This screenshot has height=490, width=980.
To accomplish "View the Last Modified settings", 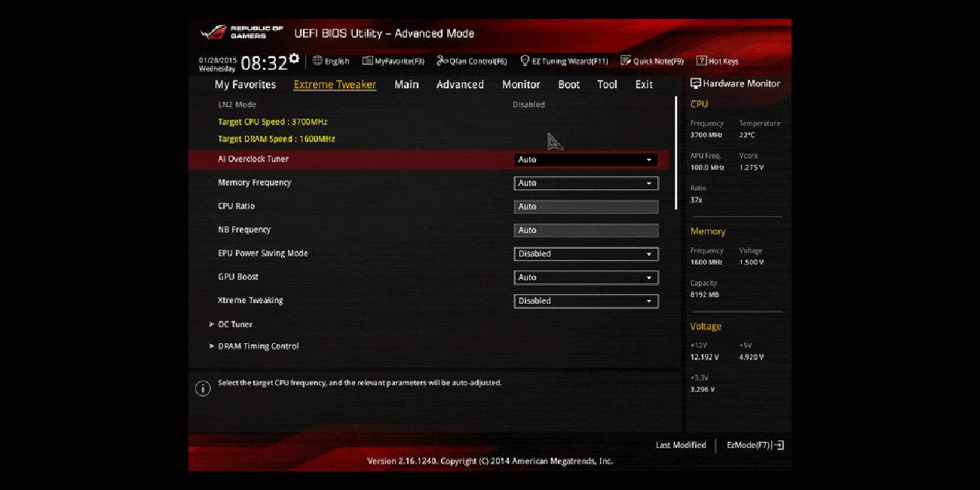I will [x=681, y=445].
